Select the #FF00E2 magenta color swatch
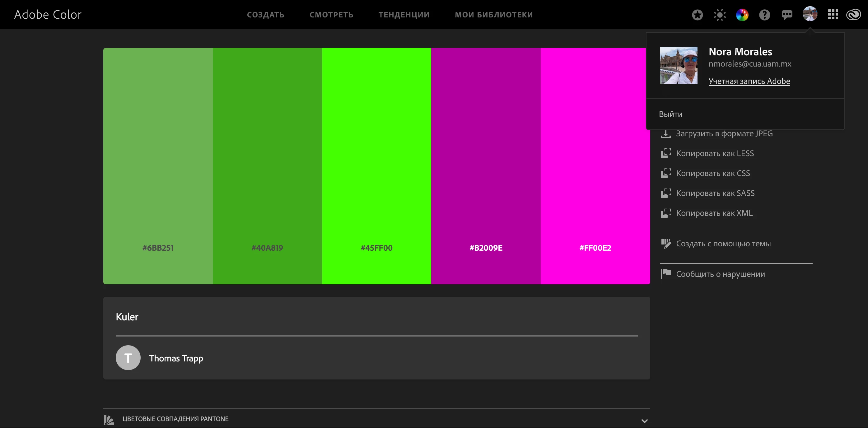This screenshot has width=868, height=428. coord(595,165)
